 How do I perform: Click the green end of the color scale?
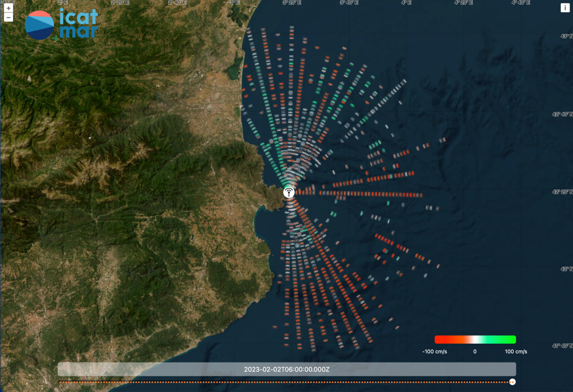pyautogui.click(x=513, y=339)
